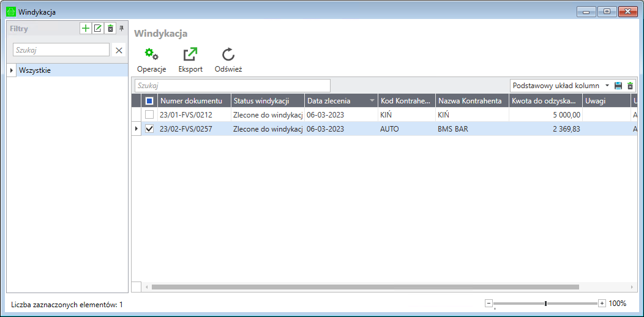The image size is (644, 317).
Task: Refresh the list with Odśwież
Action: pos(228,55)
